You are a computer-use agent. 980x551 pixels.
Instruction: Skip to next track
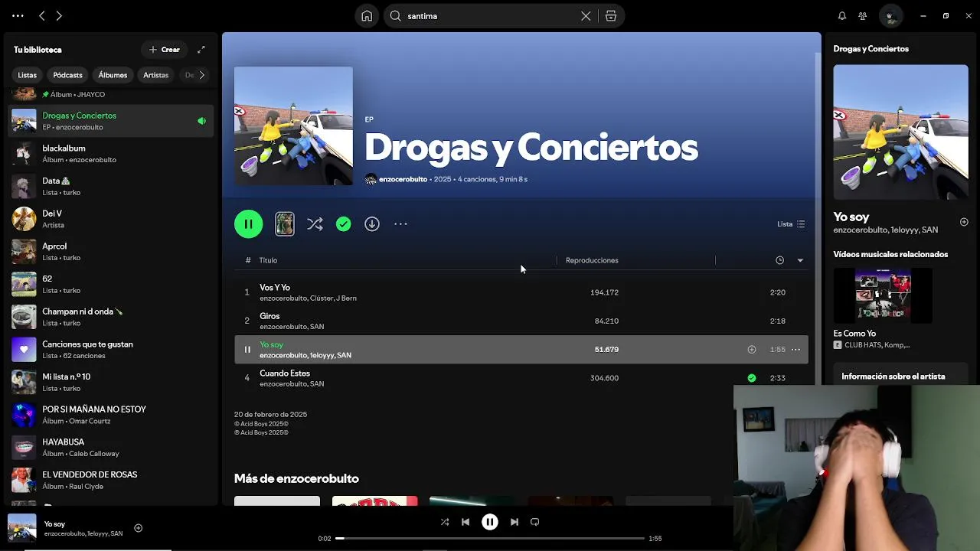[514, 522]
